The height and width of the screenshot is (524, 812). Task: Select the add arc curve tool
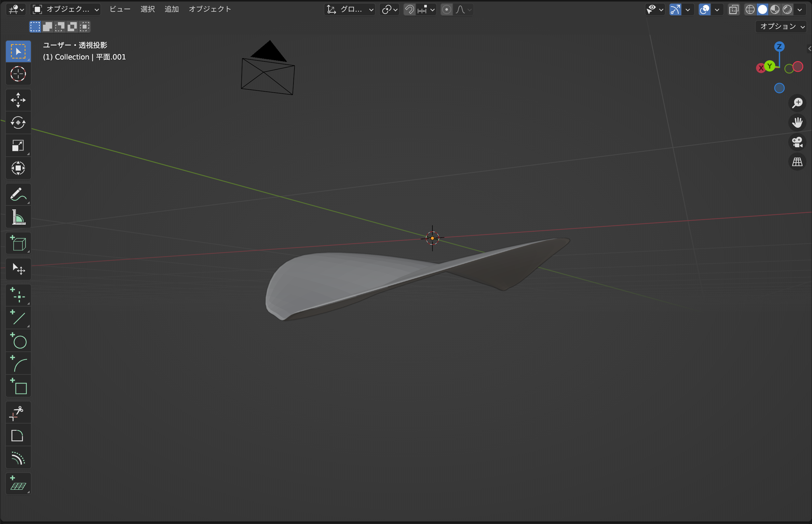coord(18,363)
